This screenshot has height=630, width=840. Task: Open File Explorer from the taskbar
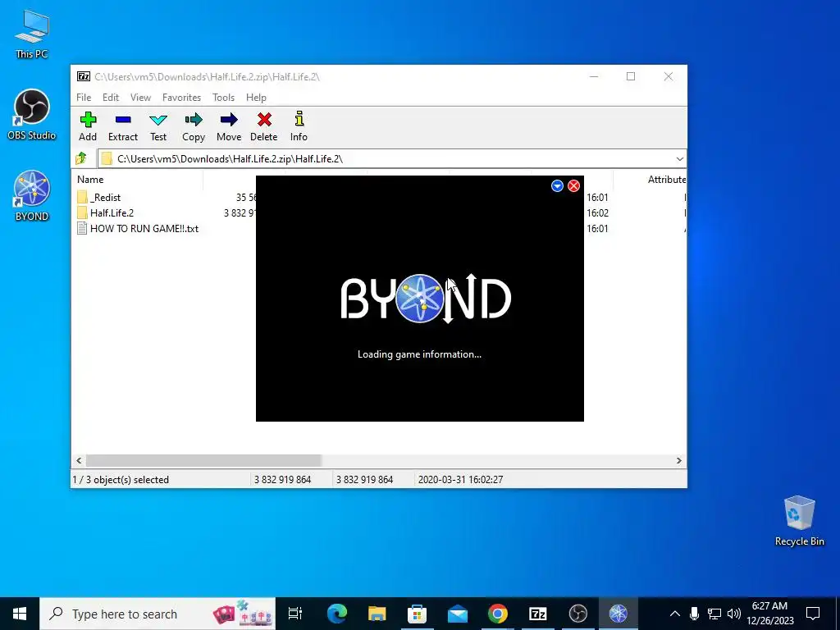coord(377,614)
